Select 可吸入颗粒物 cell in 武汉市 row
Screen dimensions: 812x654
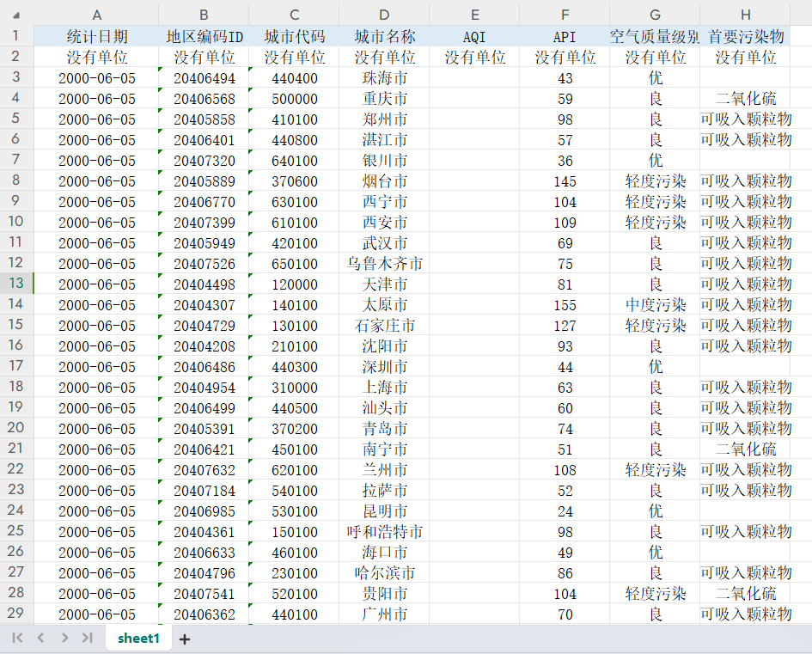coord(745,243)
